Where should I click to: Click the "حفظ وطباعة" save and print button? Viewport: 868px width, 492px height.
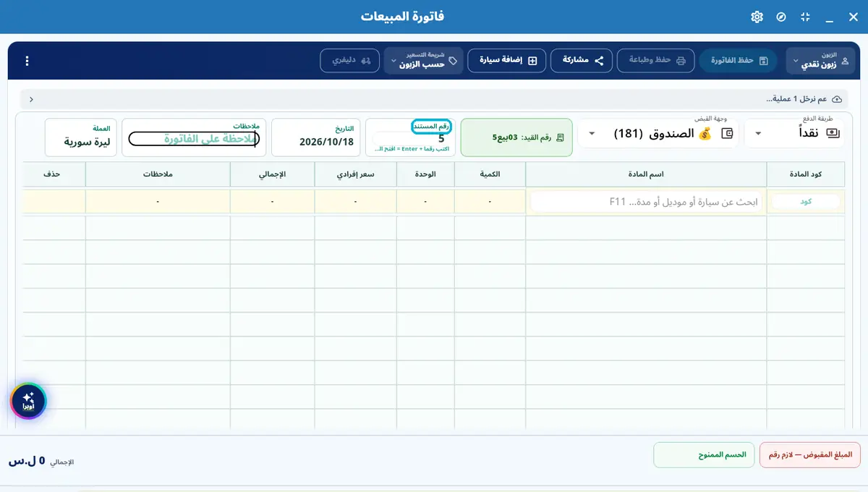click(656, 61)
